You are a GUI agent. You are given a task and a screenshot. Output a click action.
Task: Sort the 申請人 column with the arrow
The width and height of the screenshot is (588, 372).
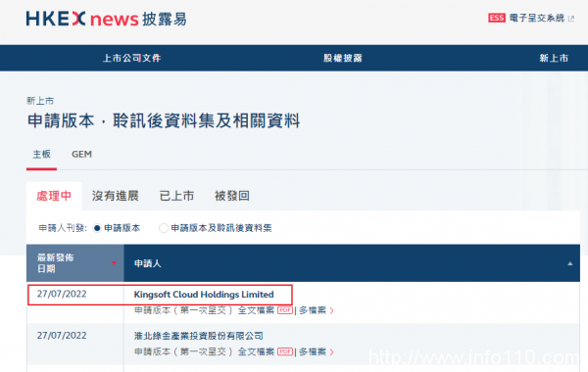570,263
